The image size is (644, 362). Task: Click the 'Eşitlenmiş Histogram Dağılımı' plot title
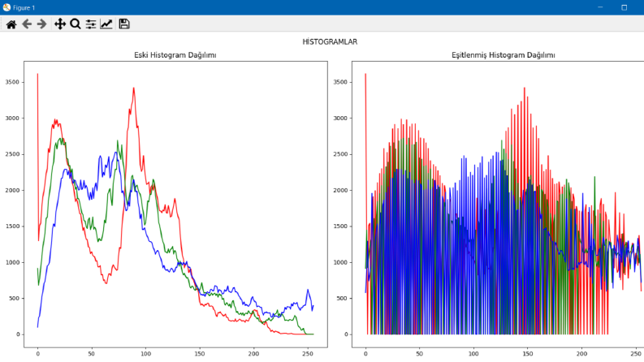point(504,55)
